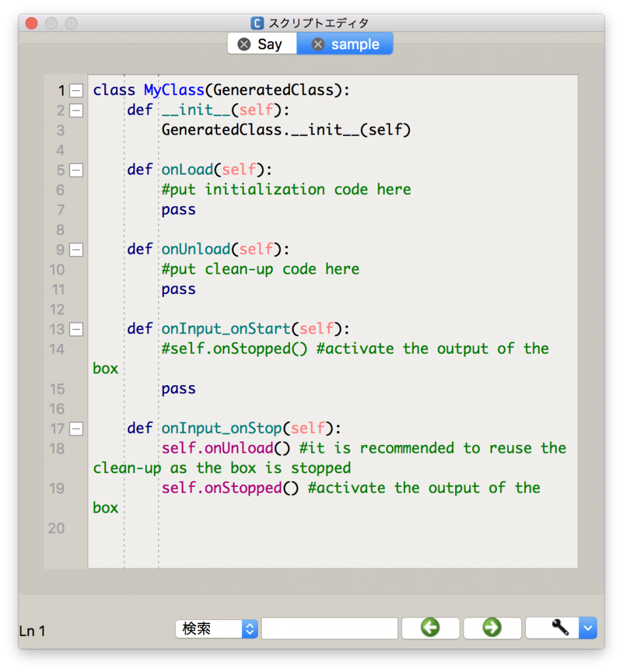Close the sample tab with its X icon

pos(318,44)
